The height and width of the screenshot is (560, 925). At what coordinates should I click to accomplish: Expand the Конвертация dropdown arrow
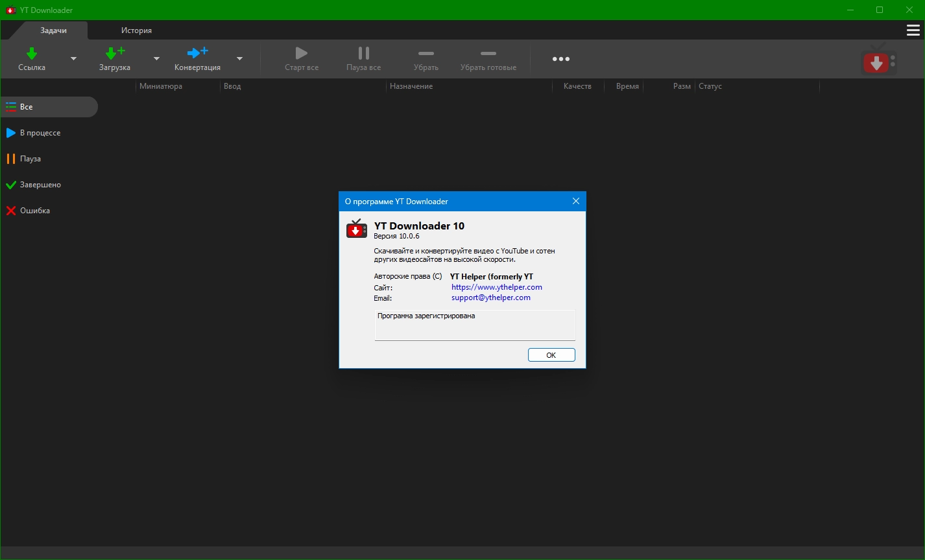[239, 59]
